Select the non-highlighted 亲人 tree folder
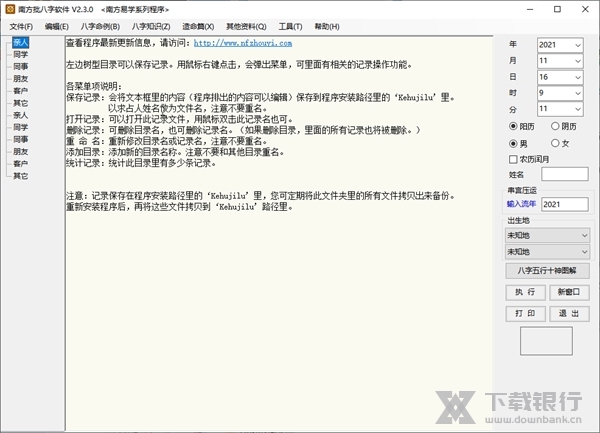The width and height of the screenshot is (600, 433). point(20,115)
